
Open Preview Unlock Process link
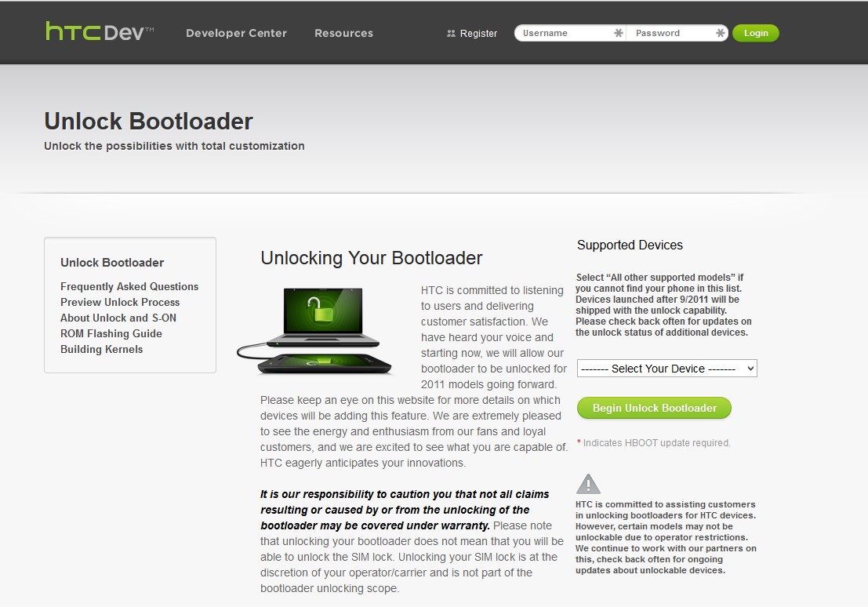(120, 302)
